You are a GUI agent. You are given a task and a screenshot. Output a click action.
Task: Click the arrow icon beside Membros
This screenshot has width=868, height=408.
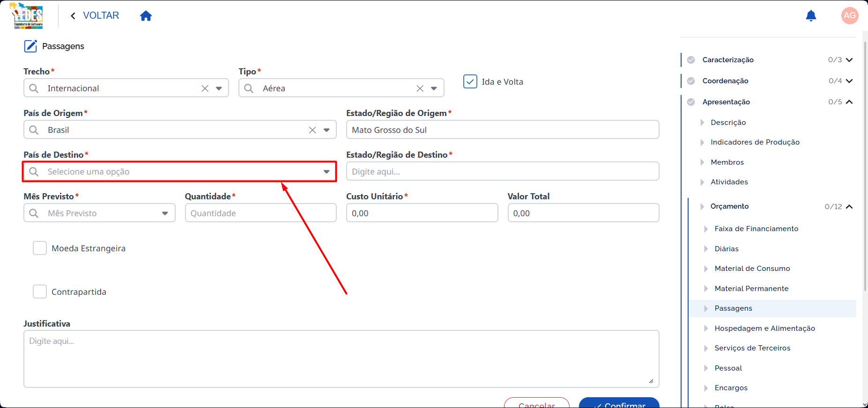[x=702, y=162]
